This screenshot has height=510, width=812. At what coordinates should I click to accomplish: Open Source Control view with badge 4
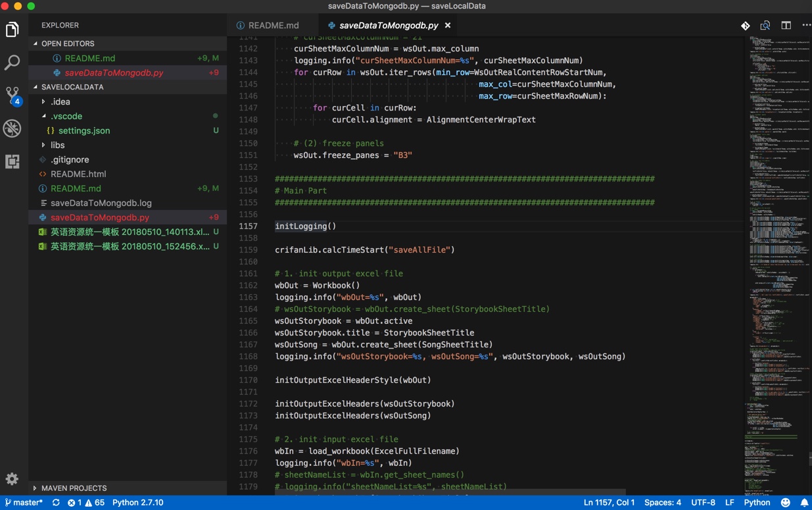[x=12, y=95]
